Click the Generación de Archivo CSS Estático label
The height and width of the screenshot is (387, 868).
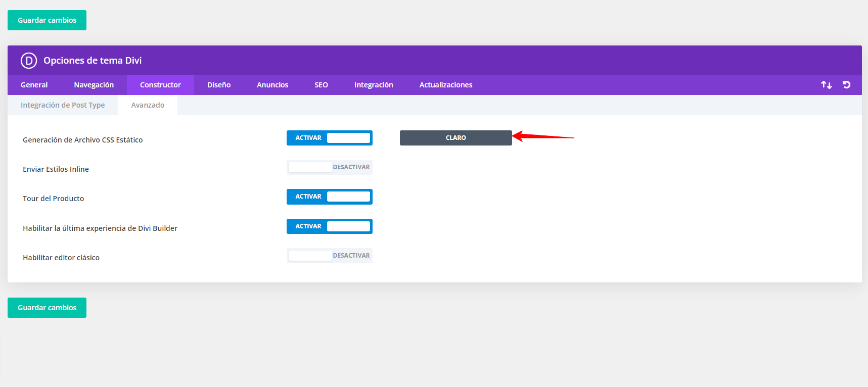point(83,140)
